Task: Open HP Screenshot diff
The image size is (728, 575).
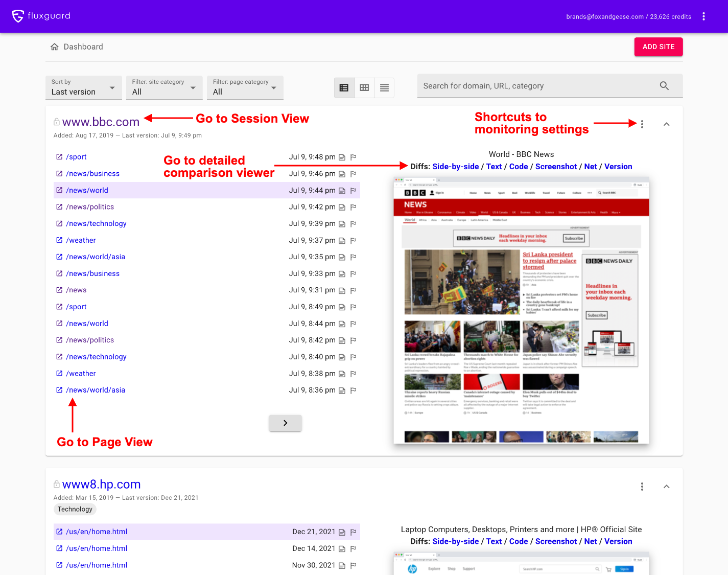Action: tap(556, 541)
